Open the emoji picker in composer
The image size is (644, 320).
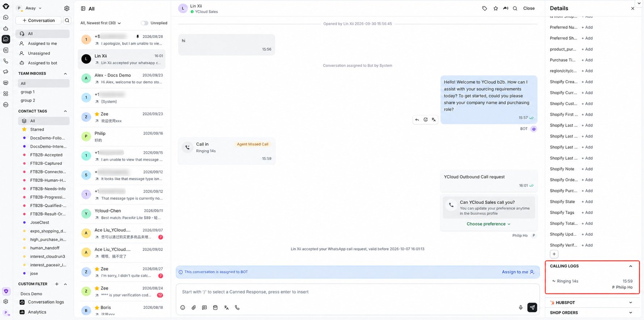(183, 308)
